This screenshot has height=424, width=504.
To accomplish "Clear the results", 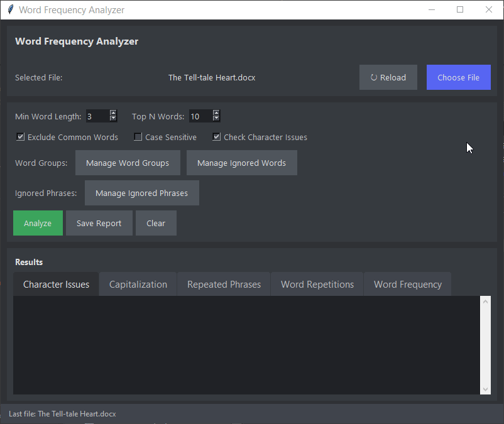I will [x=156, y=223].
